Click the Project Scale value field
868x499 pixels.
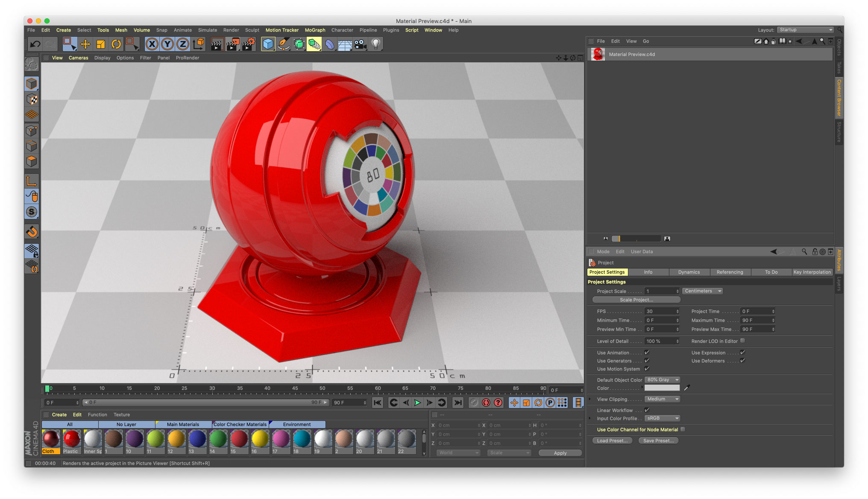pyautogui.click(x=662, y=292)
